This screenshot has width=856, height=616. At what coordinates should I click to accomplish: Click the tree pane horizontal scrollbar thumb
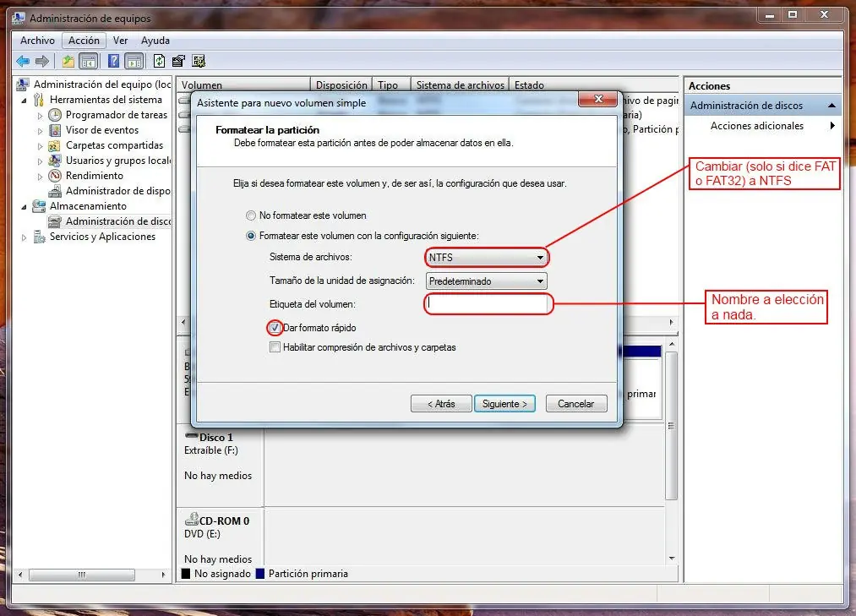82,575
